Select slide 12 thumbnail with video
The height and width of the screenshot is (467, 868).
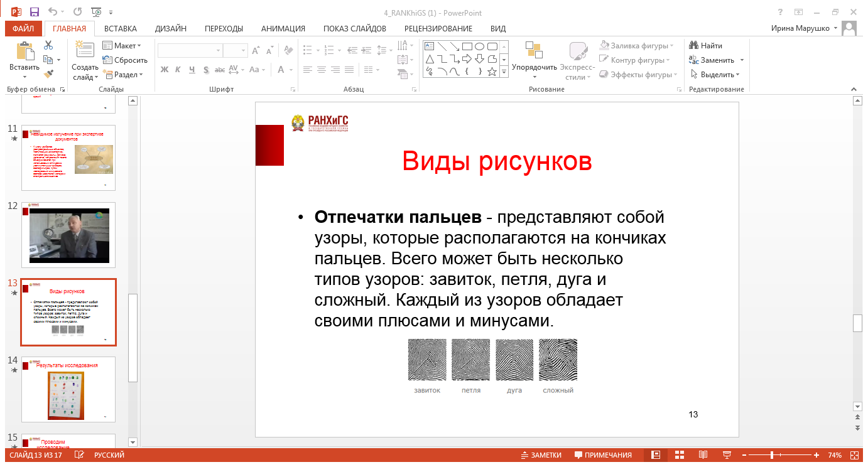click(x=68, y=235)
